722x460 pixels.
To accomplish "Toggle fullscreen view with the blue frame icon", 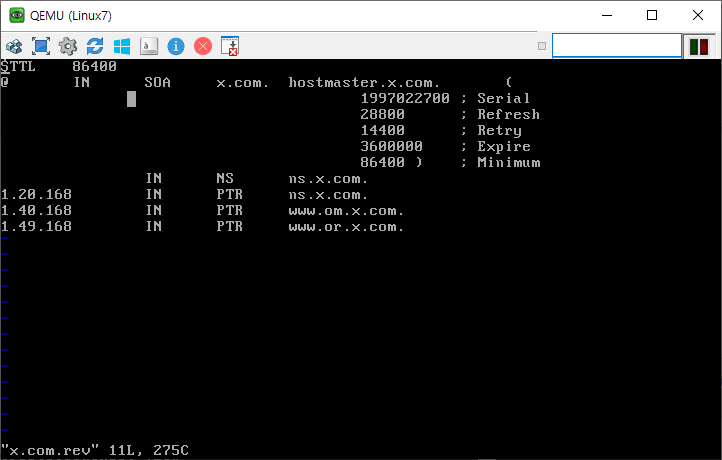I will click(x=41, y=46).
